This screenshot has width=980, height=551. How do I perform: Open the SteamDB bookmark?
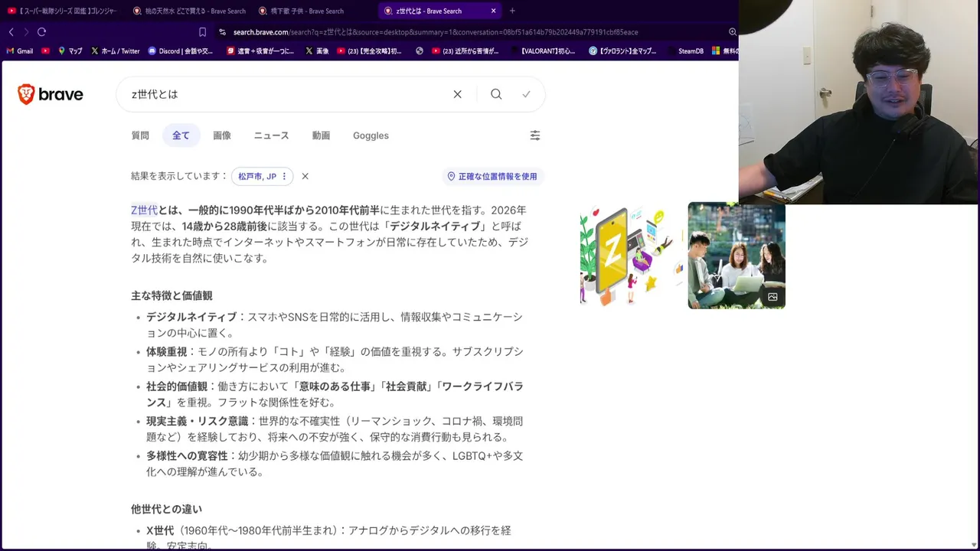(x=685, y=51)
